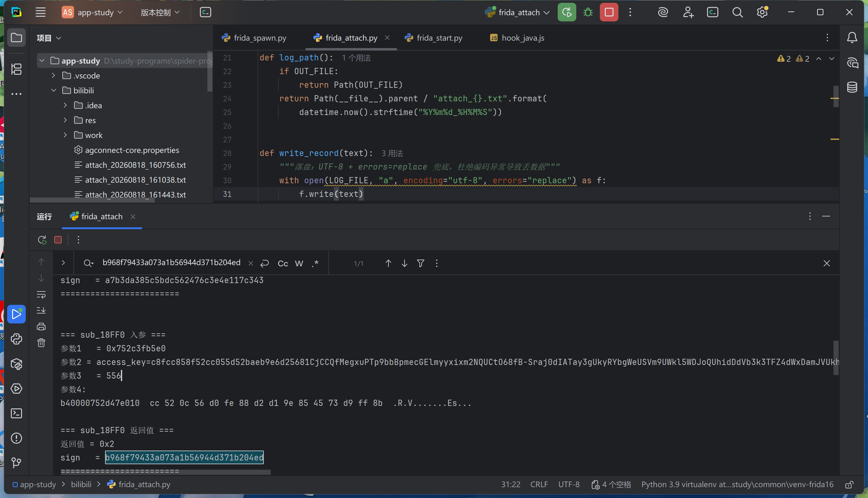The width and height of the screenshot is (868, 498).
Task: Open search filter funnel icon
Action: coord(420,263)
